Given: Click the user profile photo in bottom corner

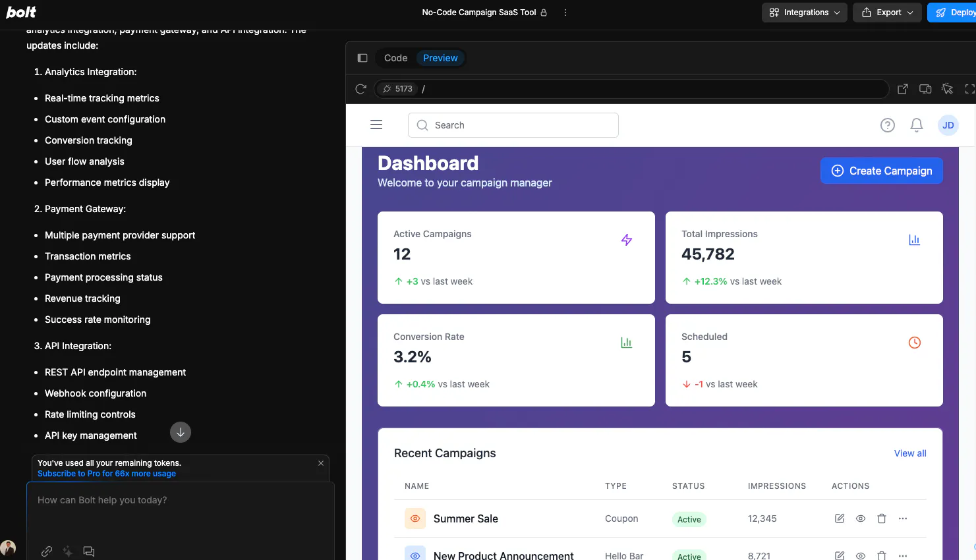Looking at the screenshot, I should [8, 547].
